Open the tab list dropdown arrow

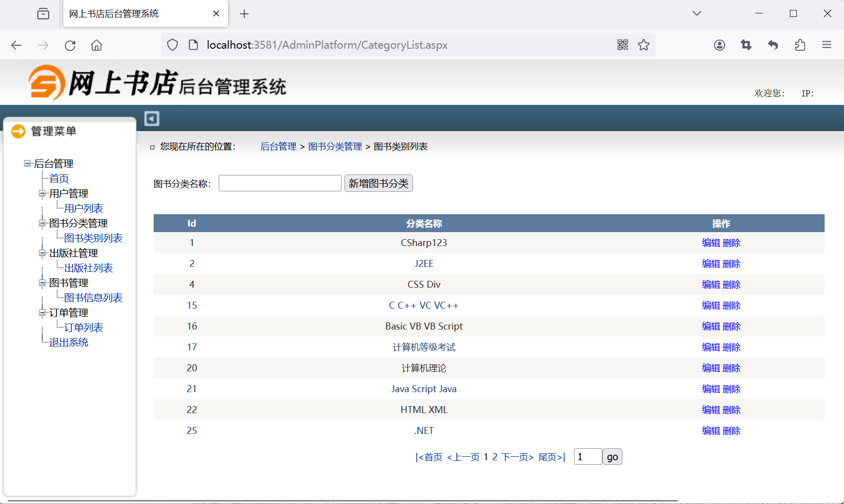tap(696, 13)
